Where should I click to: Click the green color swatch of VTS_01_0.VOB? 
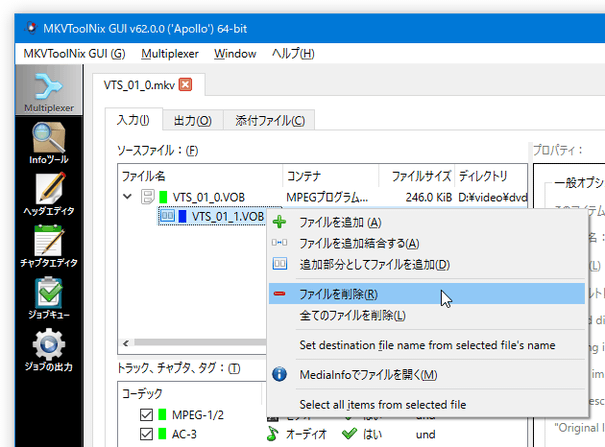click(x=163, y=197)
